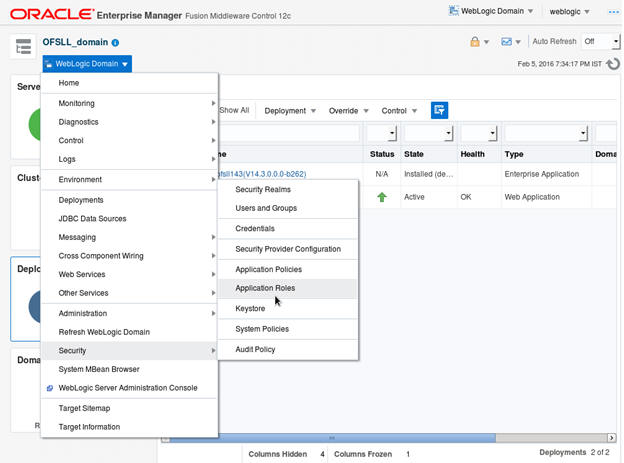Select JDBC Data Sources menu item
This screenshot has width=624, height=463.
point(129,219)
